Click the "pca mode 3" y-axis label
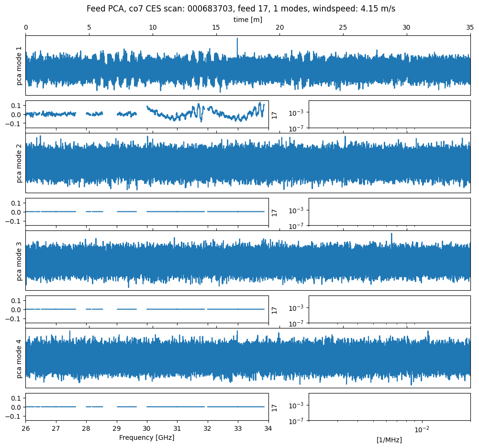Screen dimensions: 479x448 click(x=20, y=261)
